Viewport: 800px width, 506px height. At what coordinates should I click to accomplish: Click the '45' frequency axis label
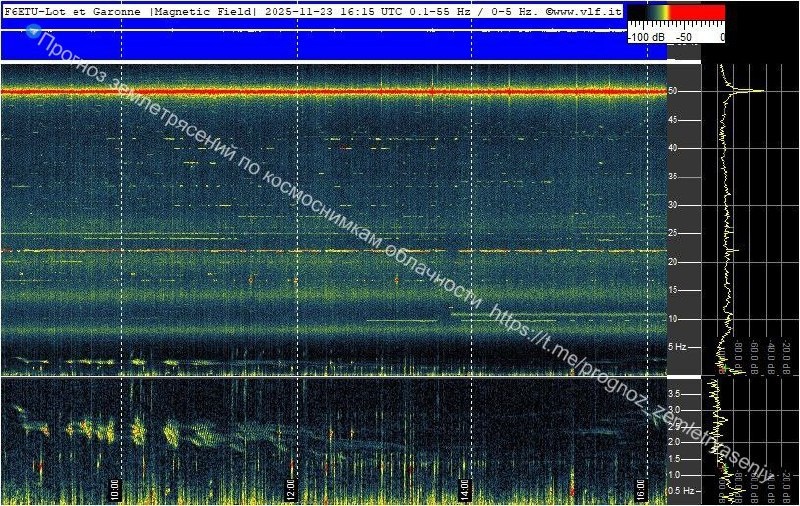(x=672, y=120)
